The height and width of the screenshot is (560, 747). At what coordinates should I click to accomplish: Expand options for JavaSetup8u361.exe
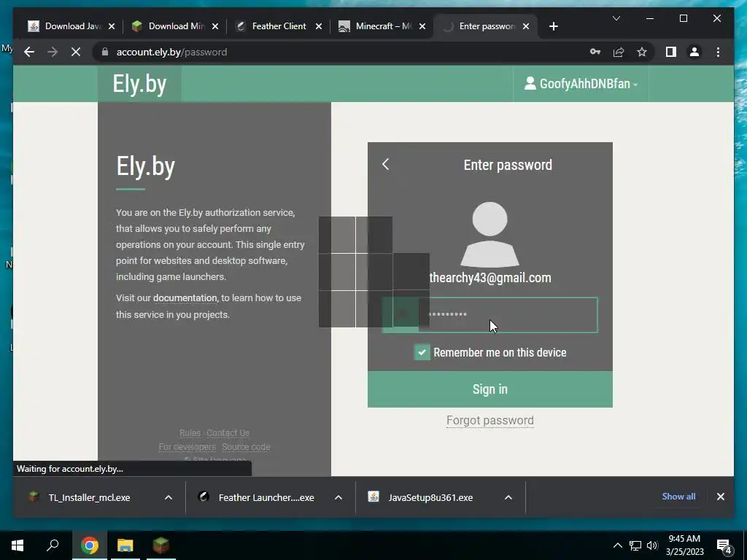click(508, 497)
